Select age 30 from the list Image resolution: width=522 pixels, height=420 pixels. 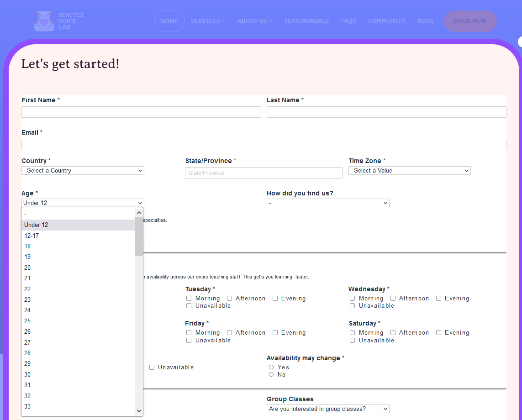(78, 374)
